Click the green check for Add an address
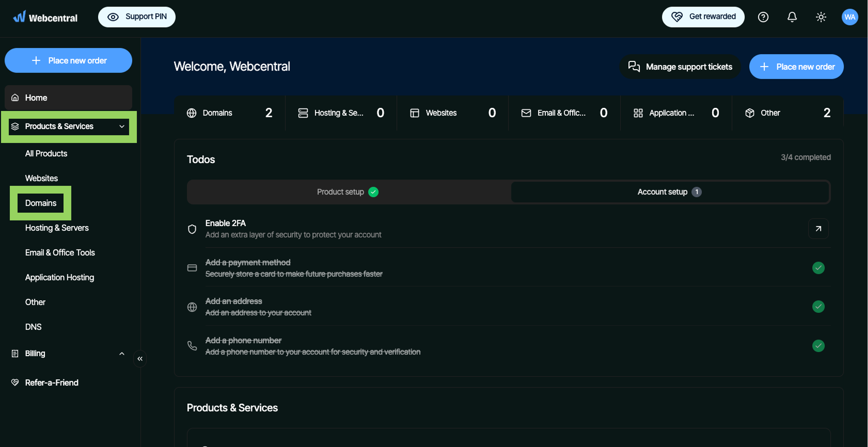 pyautogui.click(x=818, y=307)
